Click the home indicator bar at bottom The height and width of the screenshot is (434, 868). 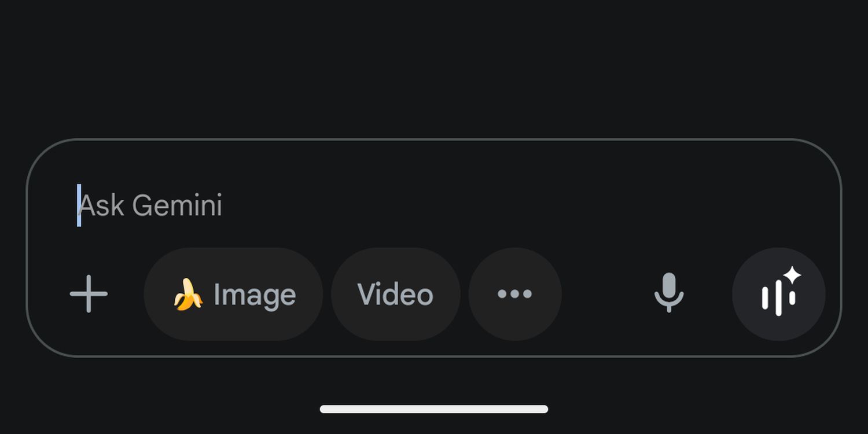tap(434, 409)
